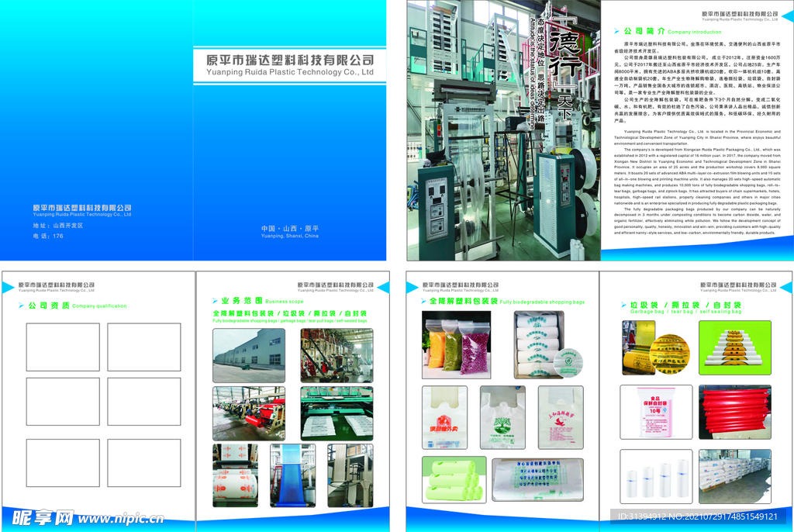
Task: Click the company name header on the qualification page
Action: pyautogui.click(x=56, y=287)
